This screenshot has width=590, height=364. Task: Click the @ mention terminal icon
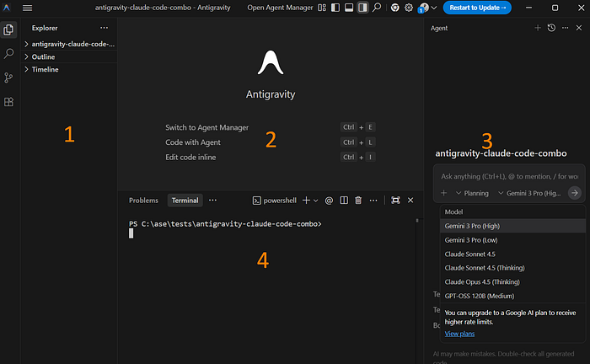tap(329, 201)
